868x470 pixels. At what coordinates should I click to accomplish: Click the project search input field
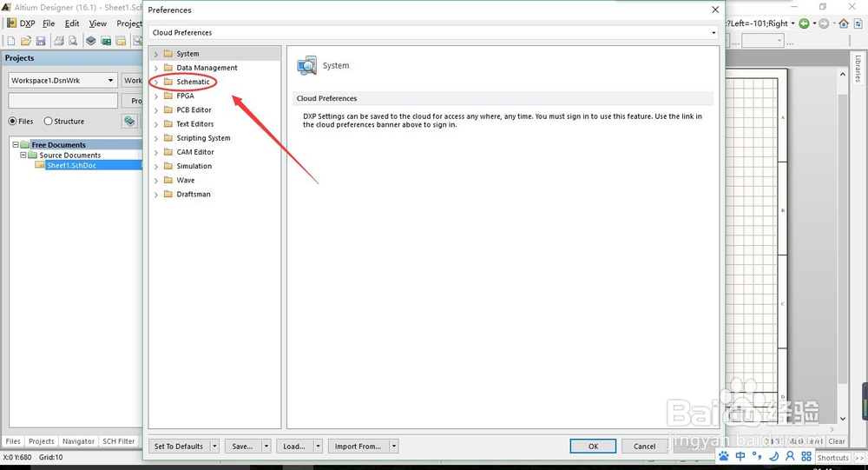(x=63, y=100)
